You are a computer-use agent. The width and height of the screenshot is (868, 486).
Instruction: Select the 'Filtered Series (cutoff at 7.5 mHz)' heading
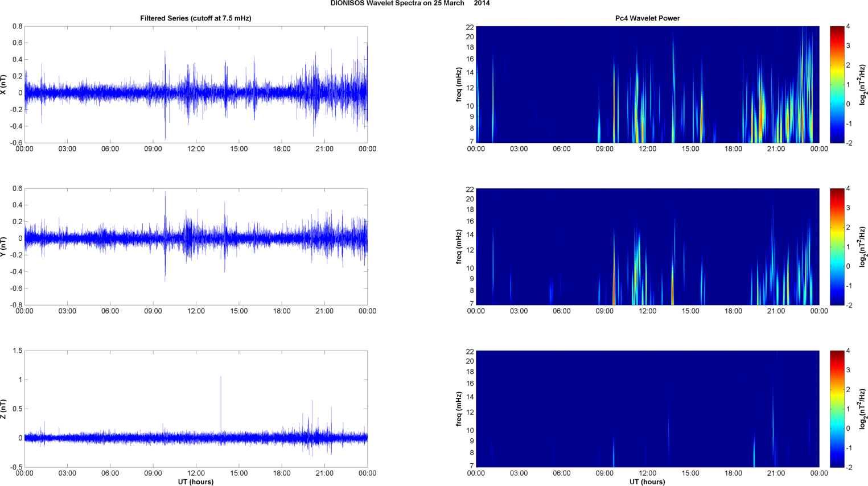click(x=196, y=18)
